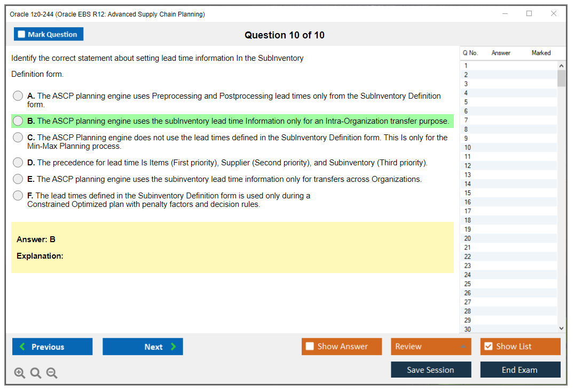Viewport: 574px width, 392px height.
Task: Select option F radio button
Action: click(x=18, y=196)
